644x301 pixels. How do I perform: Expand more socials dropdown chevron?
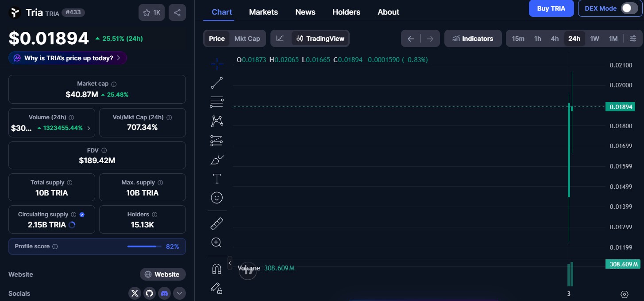coord(179,293)
